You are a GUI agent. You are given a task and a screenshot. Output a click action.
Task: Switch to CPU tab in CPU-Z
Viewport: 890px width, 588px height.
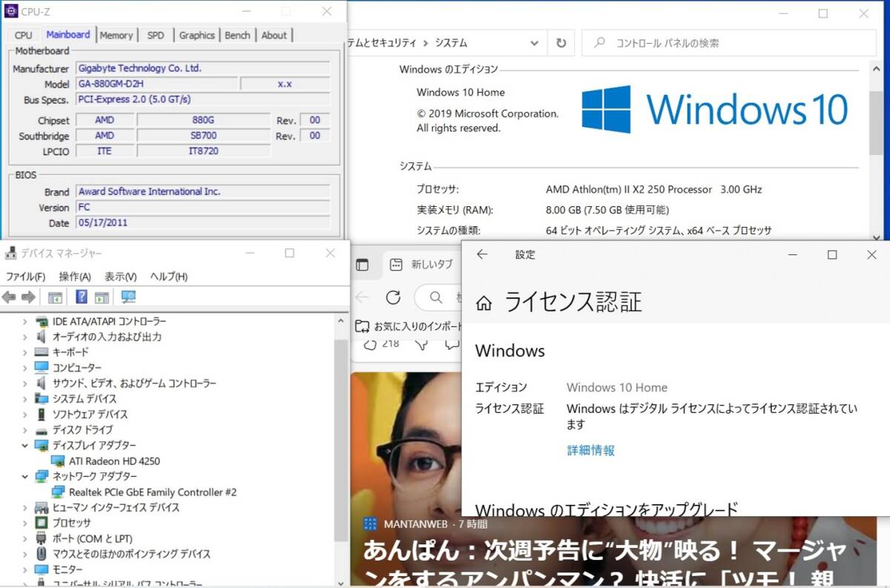tap(23, 35)
